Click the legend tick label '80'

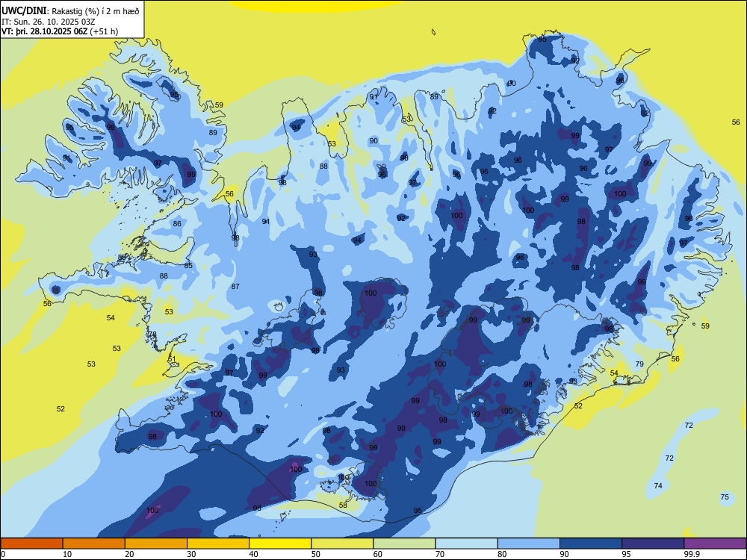pos(502,554)
